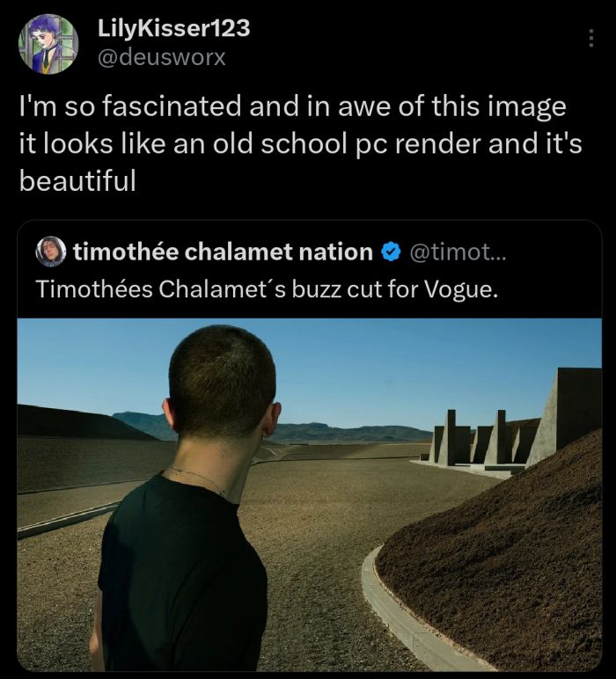The image size is (616, 679).
Task: Open LilyKisser123's profile via display name
Action: point(174,29)
